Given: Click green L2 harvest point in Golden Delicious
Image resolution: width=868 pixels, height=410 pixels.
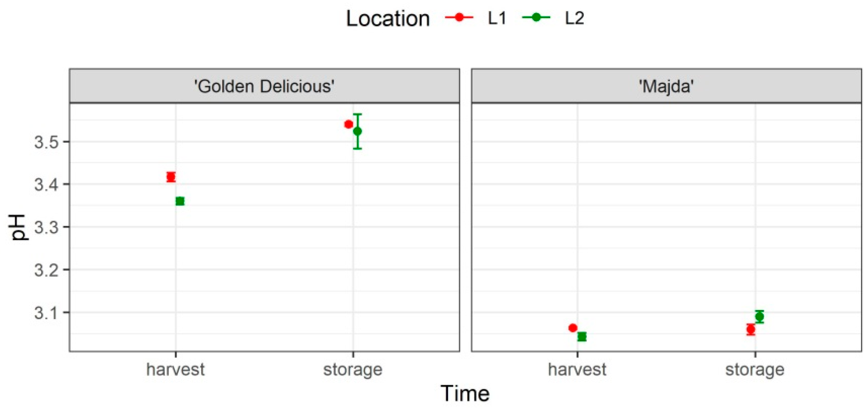Looking at the screenshot, I should [x=180, y=201].
